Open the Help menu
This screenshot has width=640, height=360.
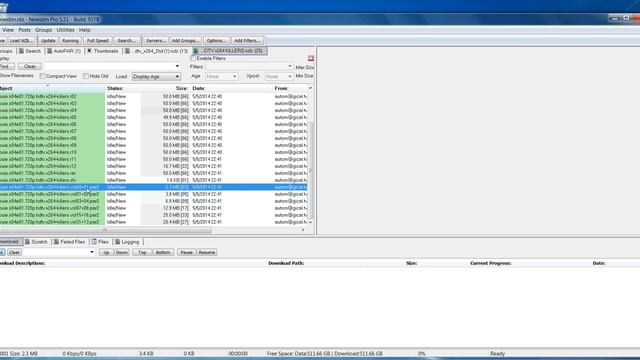(x=84, y=30)
